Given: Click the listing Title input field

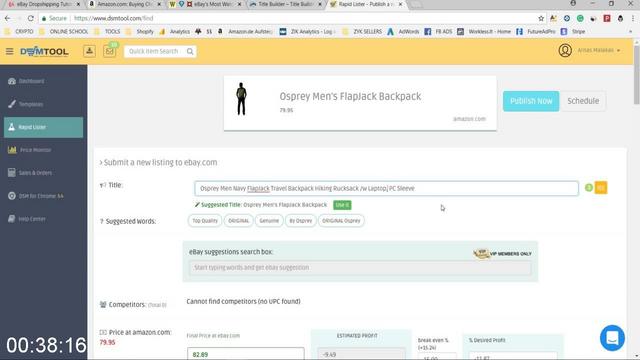Looking at the screenshot, I should [x=386, y=188].
